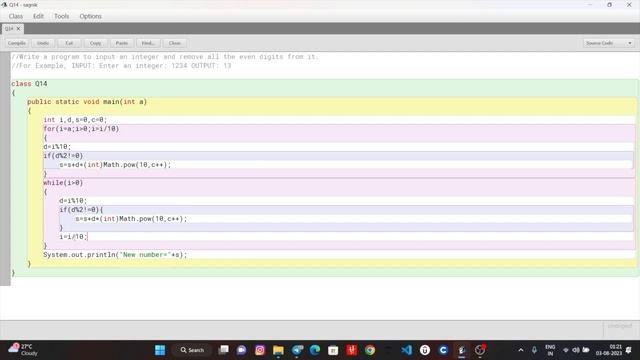Open the Class menu
The image size is (640, 360).
[16, 16]
